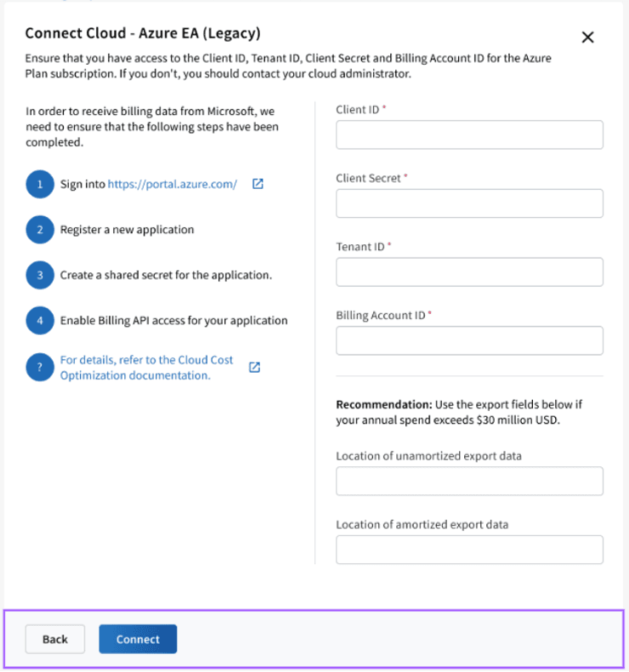Screen dimensions: 629x672
Task: Close the Connect Cloud dialog
Action: point(587,37)
